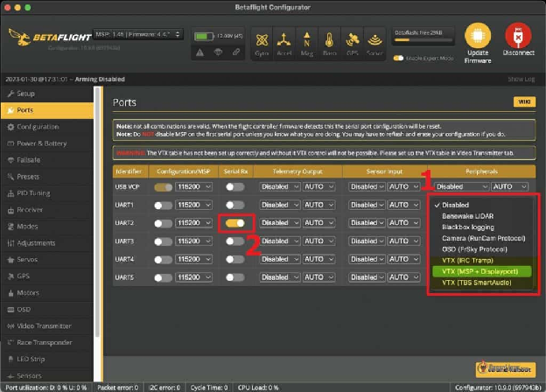Open UART3 baud rate 115200 dropdown
The image size is (546, 392).
[x=193, y=241]
